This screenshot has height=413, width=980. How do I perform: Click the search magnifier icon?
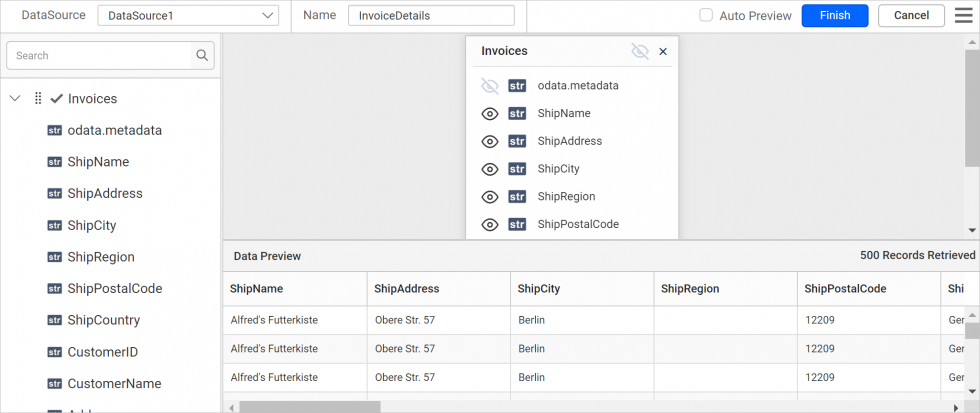click(x=202, y=56)
